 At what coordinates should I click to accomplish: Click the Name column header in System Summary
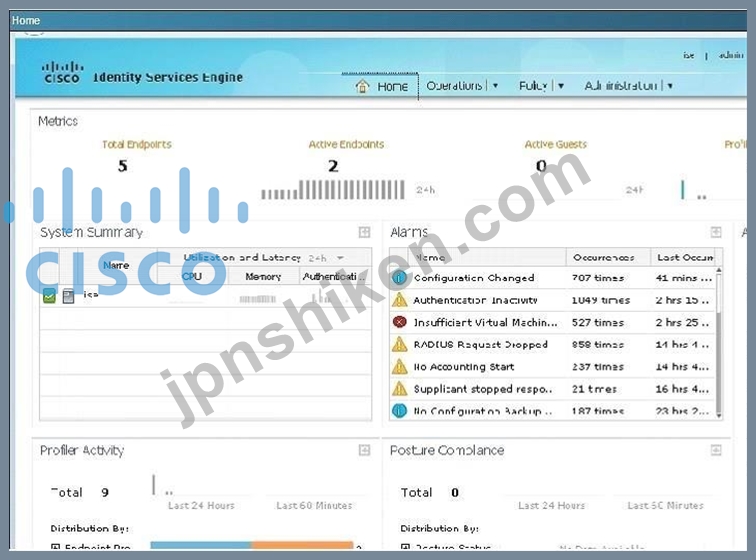pos(116,266)
